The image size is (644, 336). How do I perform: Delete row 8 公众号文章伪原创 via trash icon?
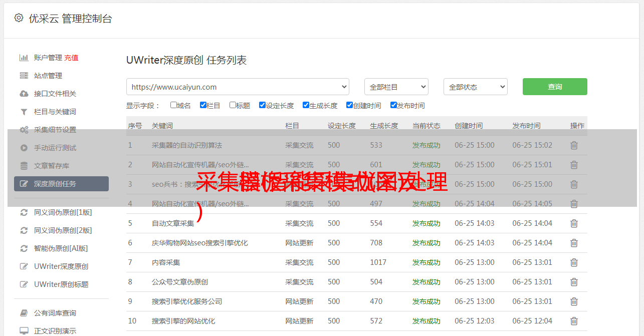coord(574,282)
